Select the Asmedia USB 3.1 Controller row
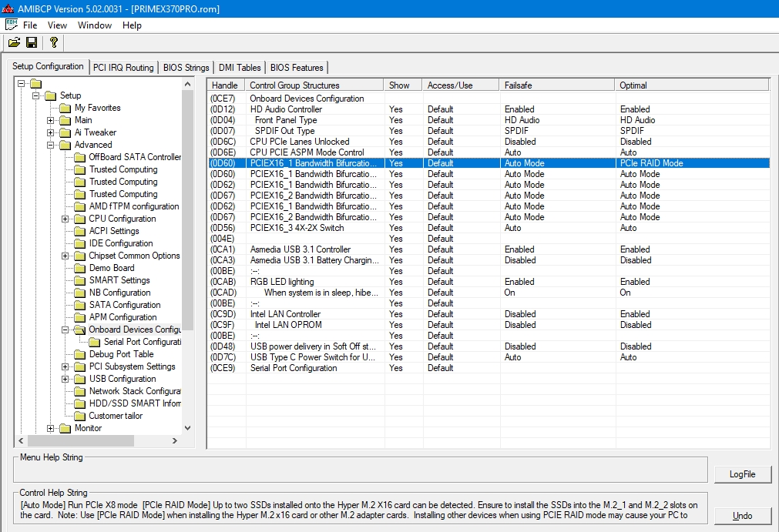 [x=489, y=249]
